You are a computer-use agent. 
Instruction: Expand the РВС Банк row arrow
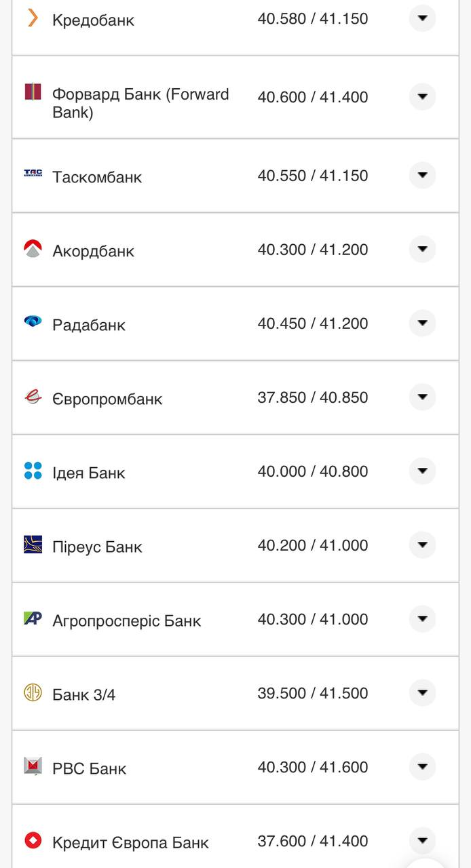tap(422, 767)
